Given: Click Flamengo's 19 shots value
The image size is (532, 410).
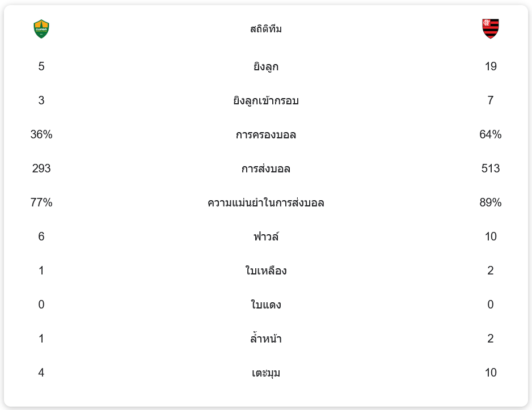Looking at the screenshot, I should pyautogui.click(x=491, y=66).
